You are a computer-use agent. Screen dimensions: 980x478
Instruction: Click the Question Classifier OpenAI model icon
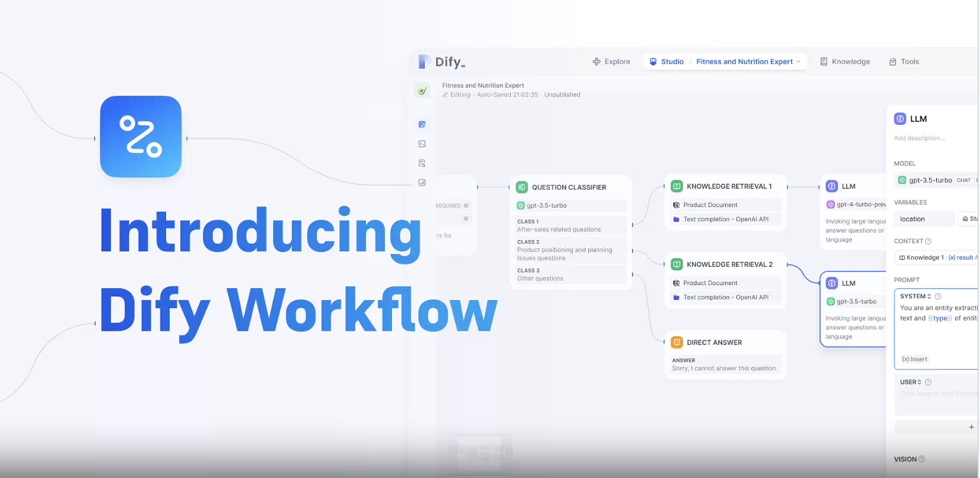click(x=521, y=205)
